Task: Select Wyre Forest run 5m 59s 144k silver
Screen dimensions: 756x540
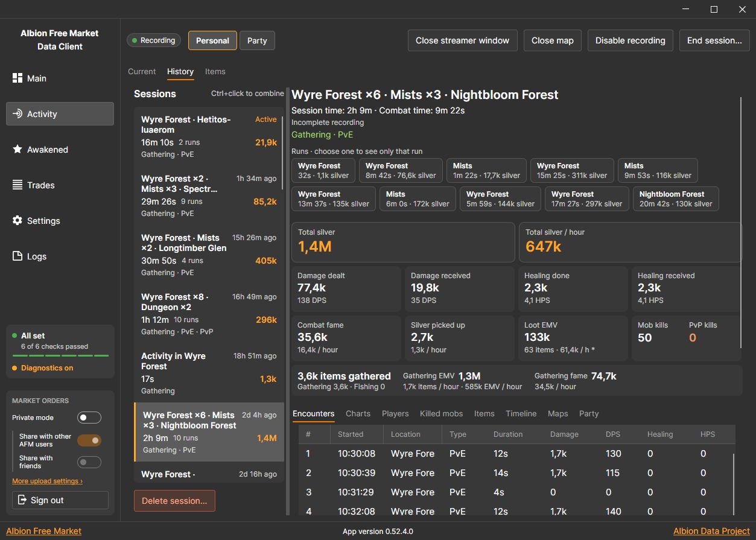Action: click(x=500, y=199)
